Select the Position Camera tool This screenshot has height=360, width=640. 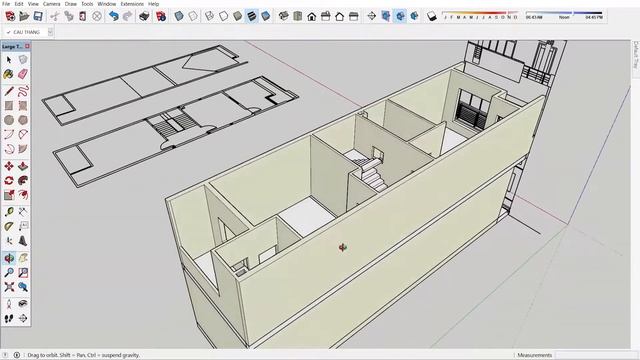[9, 304]
